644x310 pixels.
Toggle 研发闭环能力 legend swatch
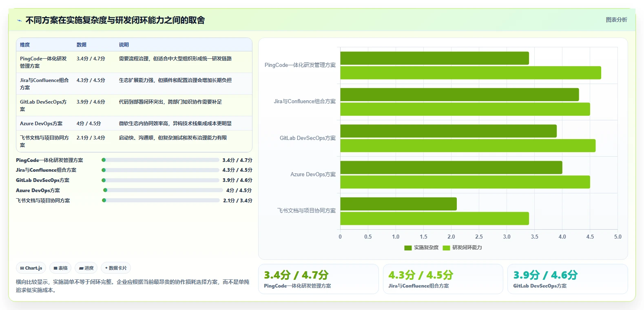click(x=446, y=248)
